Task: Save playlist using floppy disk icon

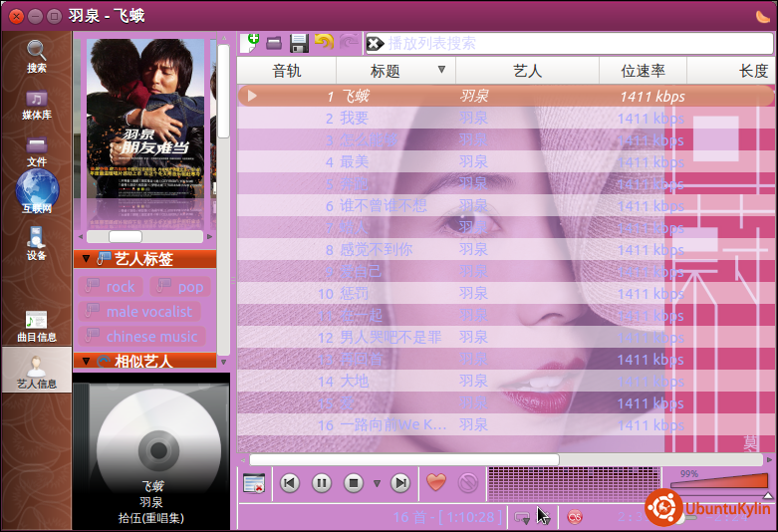Action: coord(298,43)
